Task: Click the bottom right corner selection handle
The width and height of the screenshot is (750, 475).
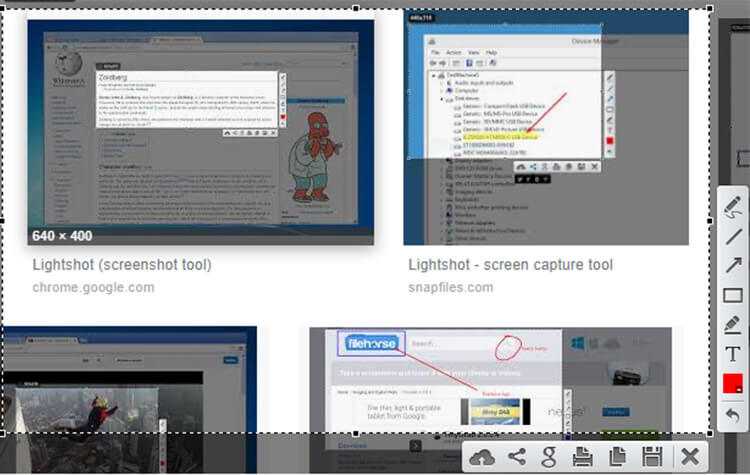Action: pyautogui.click(x=710, y=434)
